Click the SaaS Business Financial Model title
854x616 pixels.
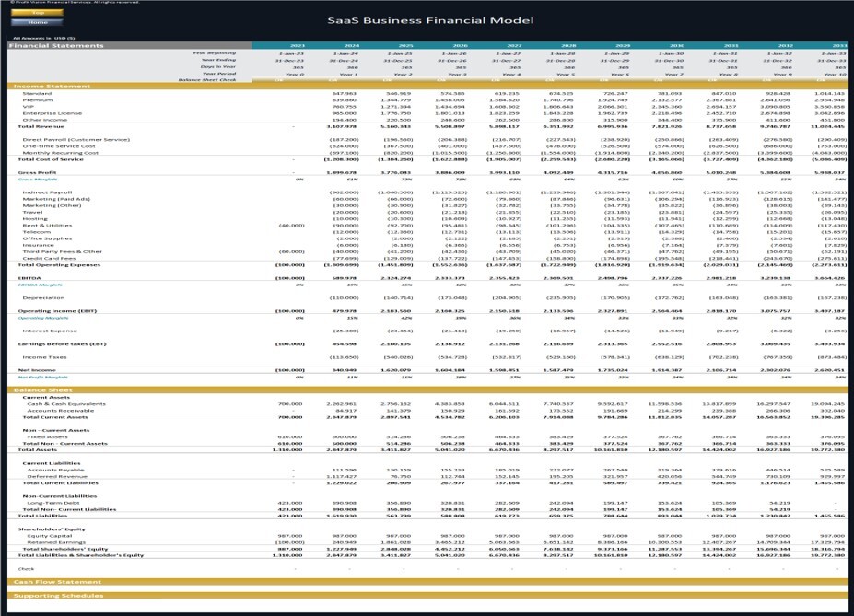(x=430, y=20)
